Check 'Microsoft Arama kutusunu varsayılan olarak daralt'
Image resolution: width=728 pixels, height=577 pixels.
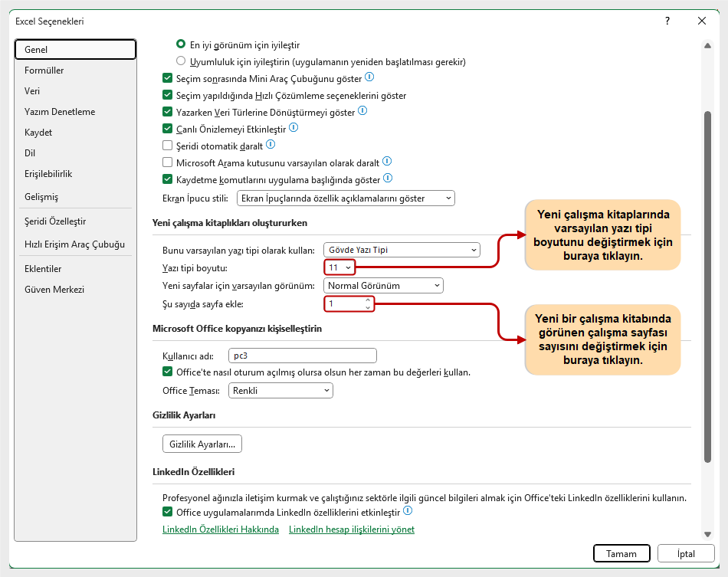168,162
